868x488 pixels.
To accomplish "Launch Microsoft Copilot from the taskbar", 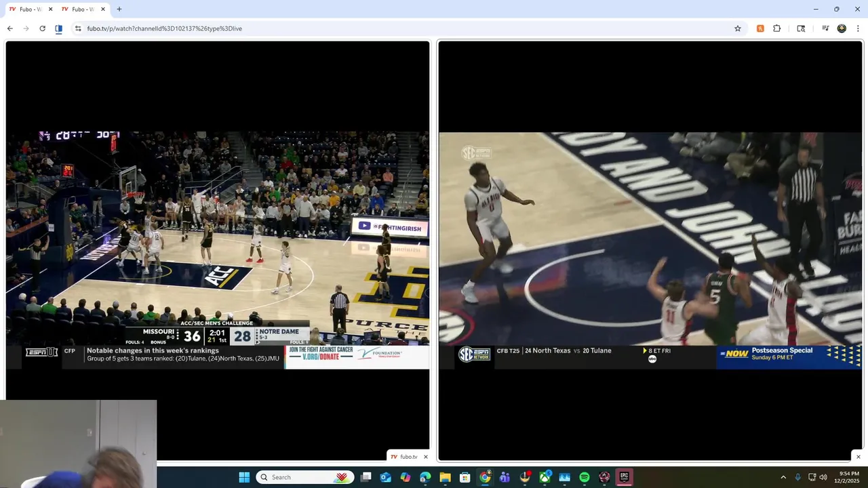I will (406, 477).
